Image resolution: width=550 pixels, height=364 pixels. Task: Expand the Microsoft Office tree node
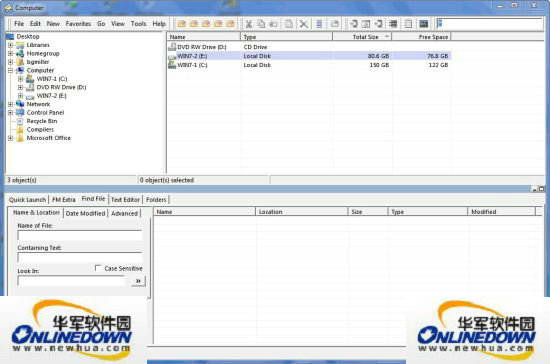11,138
